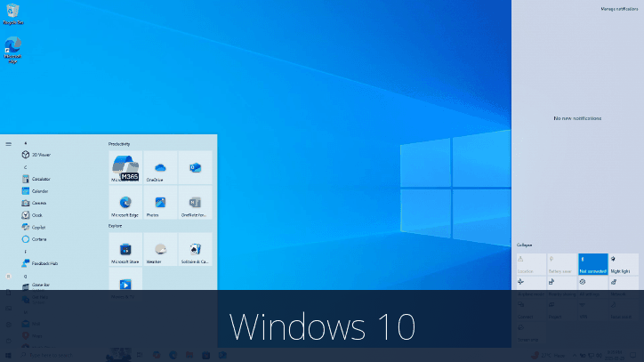The image size is (644, 362).
Task: Toggle the Battery saver quick action
Action: [562, 264]
